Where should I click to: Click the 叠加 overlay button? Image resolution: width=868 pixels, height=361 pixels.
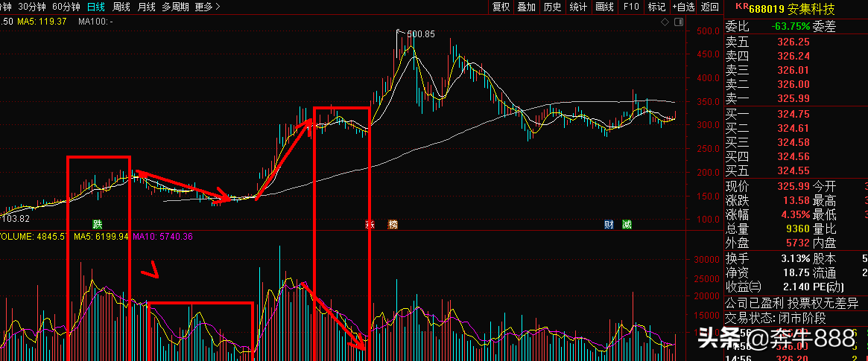527,7
